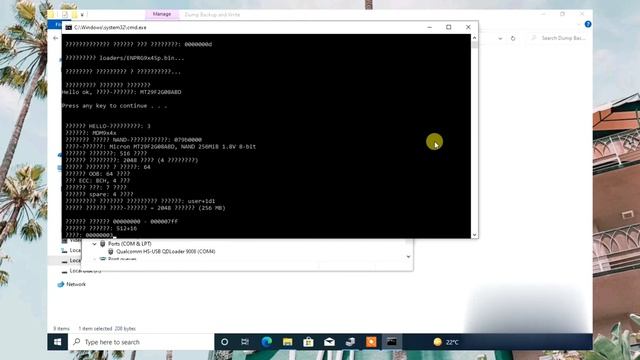This screenshot has width=640, height=360.
Task: Click the cmd.exe title bar icon
Action: click(69, 27)
